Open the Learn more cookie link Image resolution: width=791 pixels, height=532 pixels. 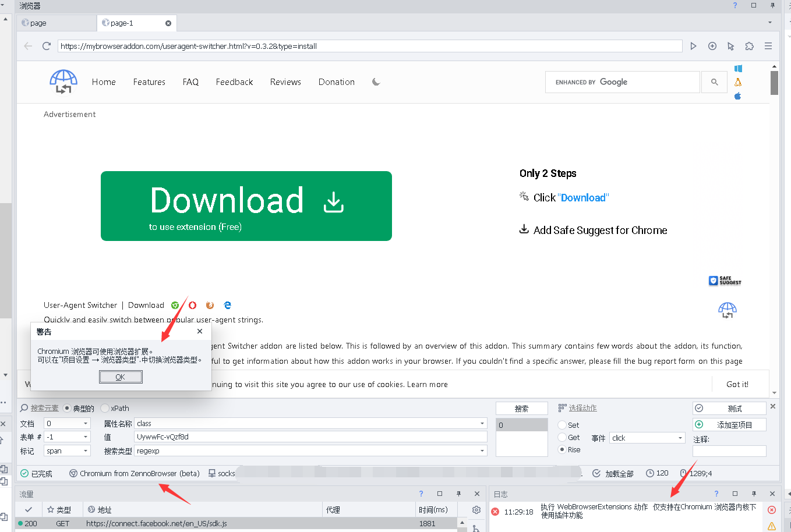tap(428, 384)
